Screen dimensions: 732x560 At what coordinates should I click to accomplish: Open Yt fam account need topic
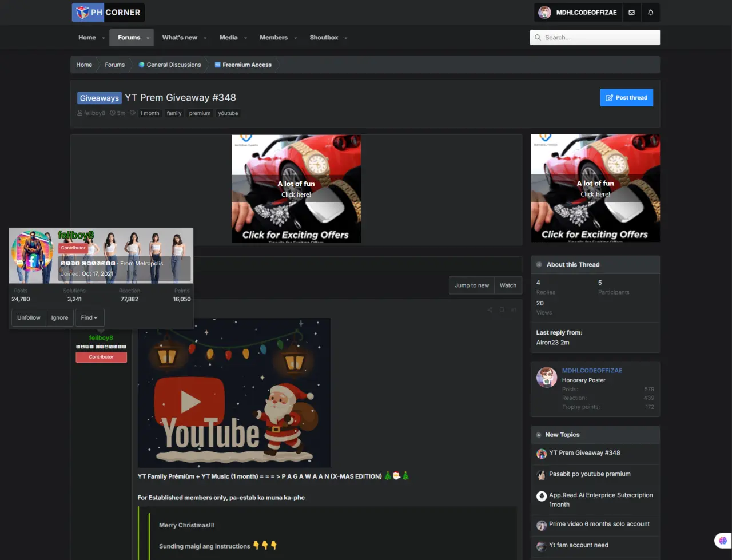579,545
